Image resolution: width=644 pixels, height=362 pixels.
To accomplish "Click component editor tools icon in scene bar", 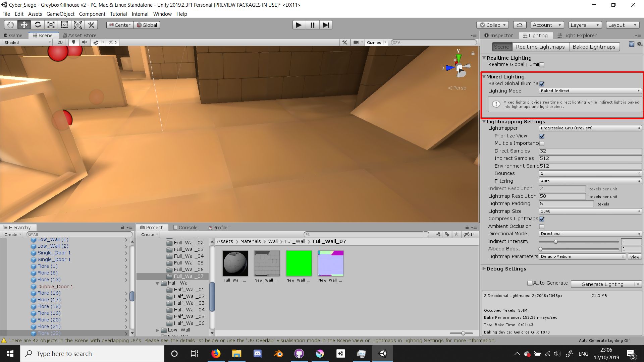I will coord(344,42).
